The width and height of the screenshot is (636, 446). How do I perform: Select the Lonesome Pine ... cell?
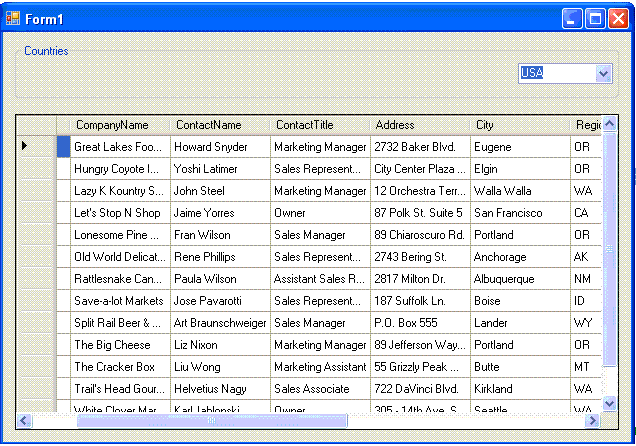(120, 234)
